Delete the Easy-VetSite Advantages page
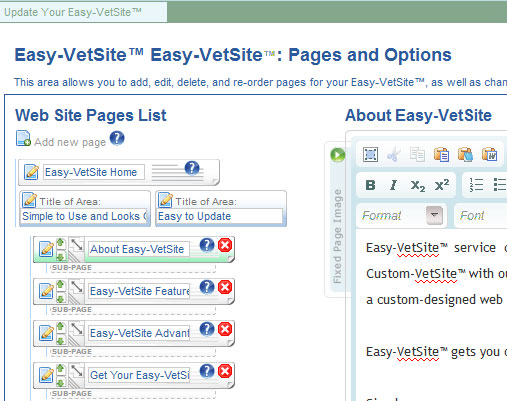Screen dimensions: 507x401 click(225, 329)
